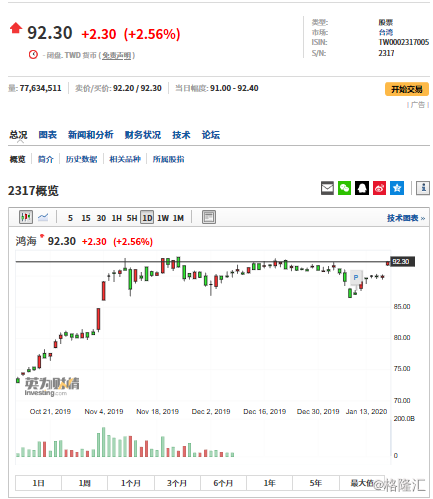Share the page via email icon

click(x=327, y=188)
